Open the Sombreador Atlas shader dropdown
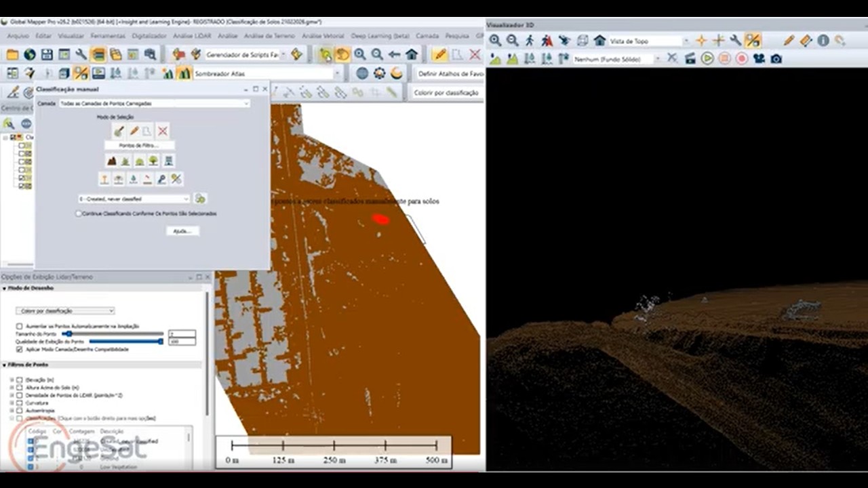The width and height of the screenshot is (868, 488). [x=267, y=73]
